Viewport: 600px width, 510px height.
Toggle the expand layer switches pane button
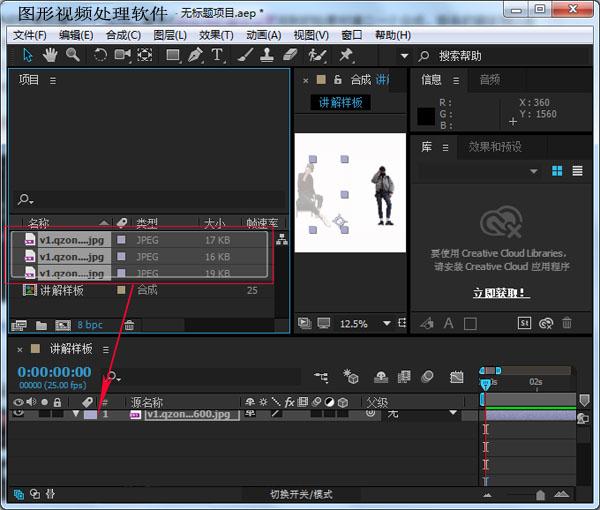(18, 495)
